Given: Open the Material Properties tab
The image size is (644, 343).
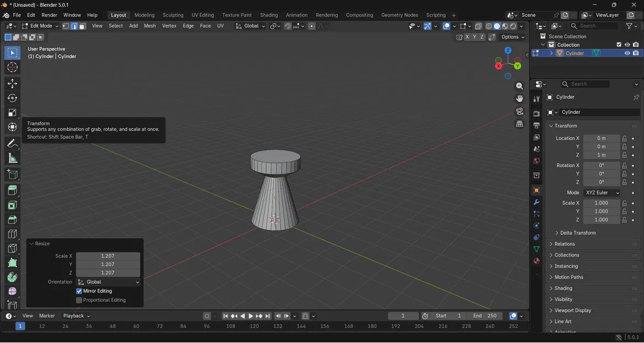Looking at the screenshot, I should tap(536, 261).
